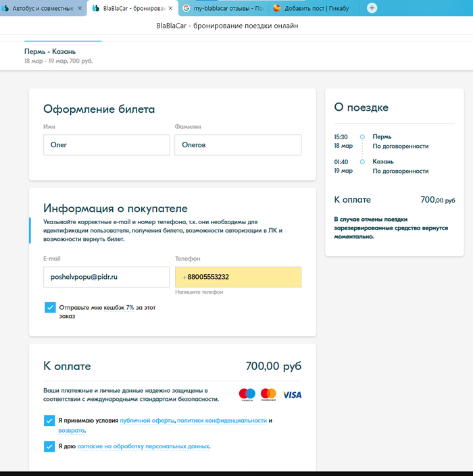
Task: Click the 'О поездке' heading
Action: [362, 107]
